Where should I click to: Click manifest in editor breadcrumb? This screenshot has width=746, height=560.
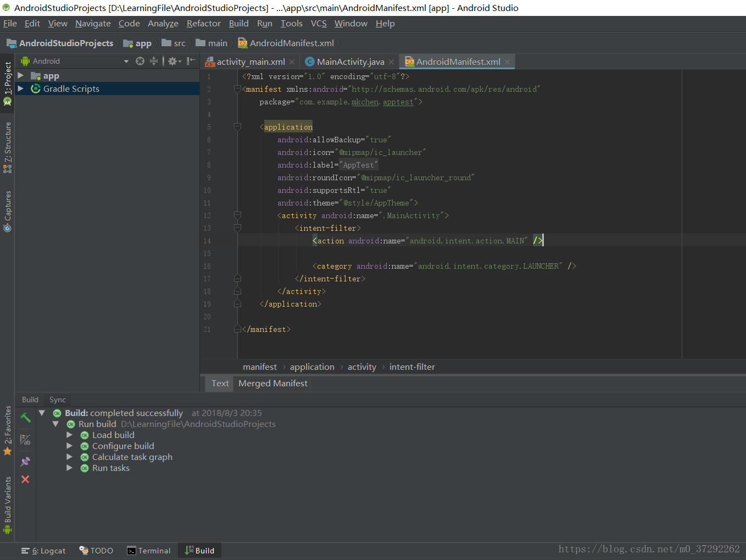tap(260, 367)
